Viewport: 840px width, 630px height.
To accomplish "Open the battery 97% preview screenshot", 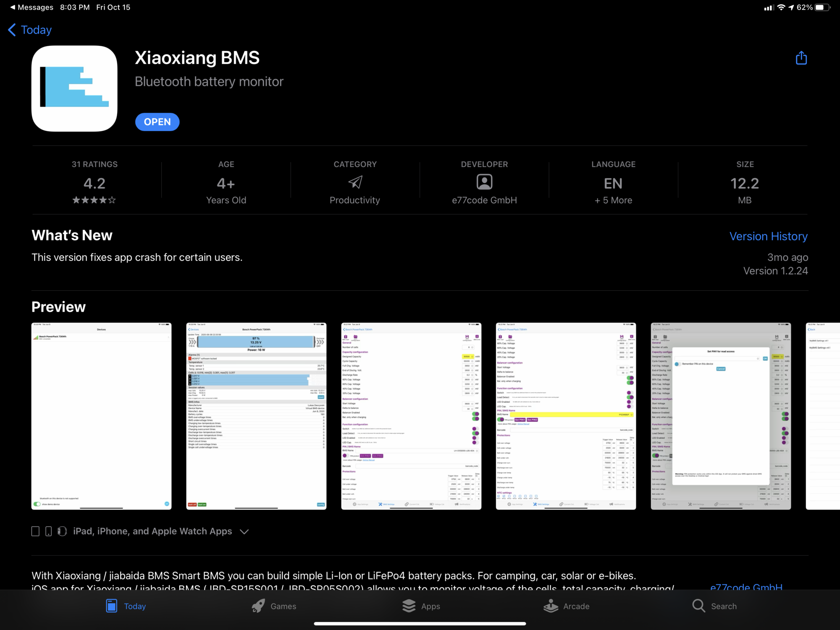I will pos(256,416).
